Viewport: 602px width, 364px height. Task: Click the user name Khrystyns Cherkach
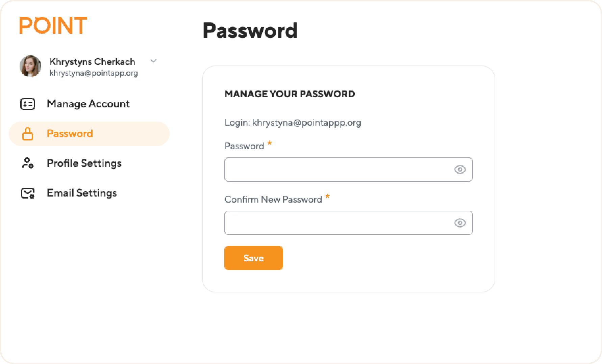(x=92, y=62)
